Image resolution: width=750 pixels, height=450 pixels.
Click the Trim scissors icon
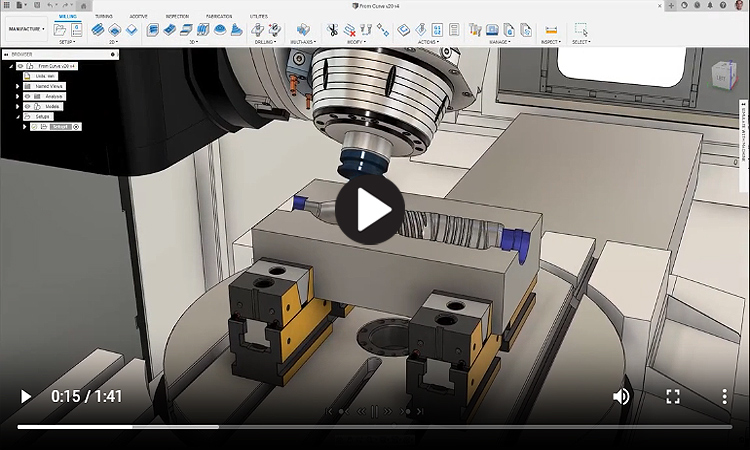click(x=332, y=30)
